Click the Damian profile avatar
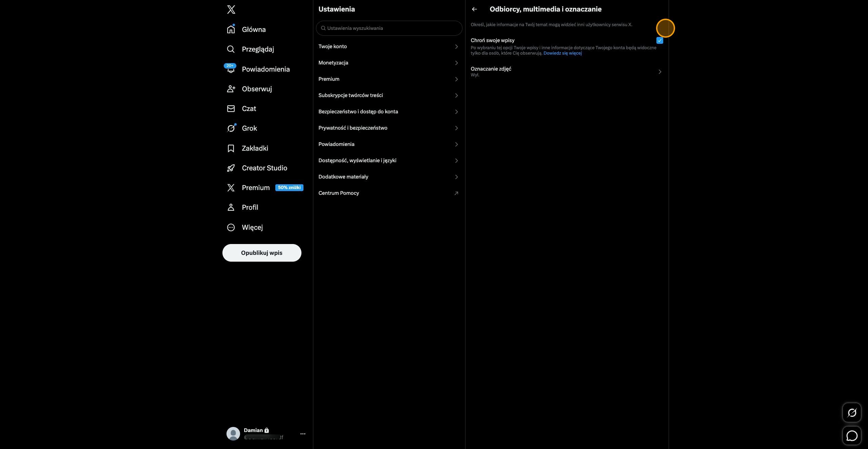 click(x=233, y=434)
